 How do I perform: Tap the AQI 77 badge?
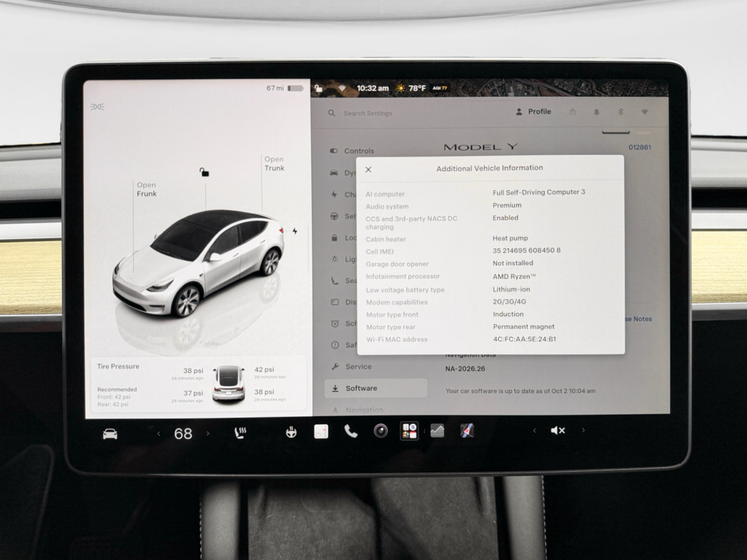(x=440, y=88)
